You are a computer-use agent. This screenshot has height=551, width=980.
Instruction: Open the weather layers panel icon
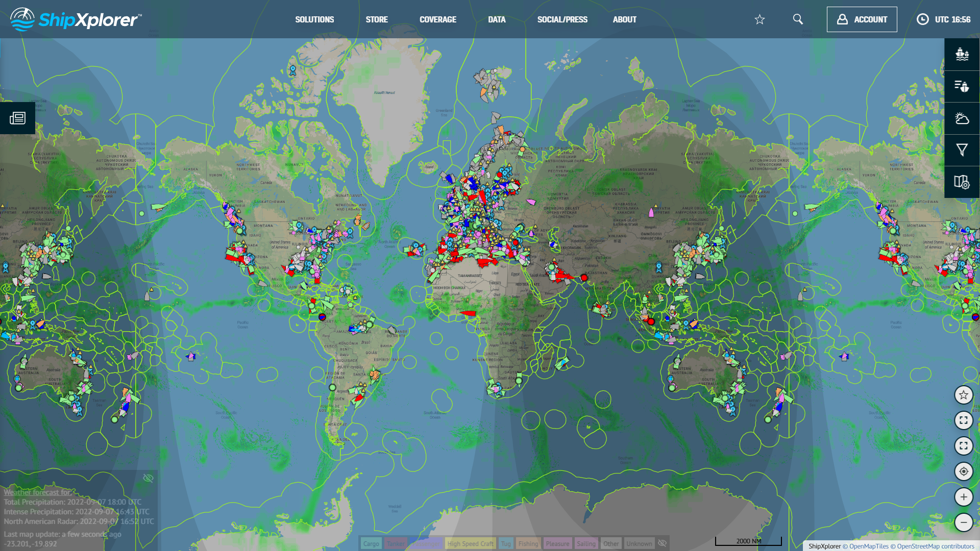pos(962,118)
